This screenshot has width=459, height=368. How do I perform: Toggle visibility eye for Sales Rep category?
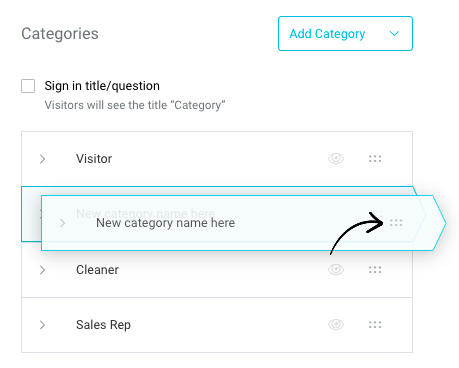336,324
